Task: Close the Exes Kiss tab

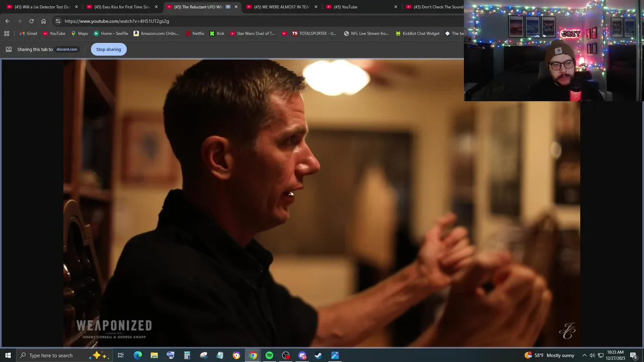Action: pyautogui.click(x=156, y=7)
